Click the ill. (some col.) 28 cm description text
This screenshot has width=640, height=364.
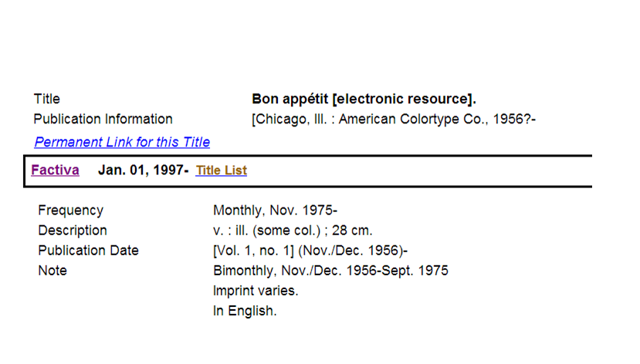tap(293, 231)
